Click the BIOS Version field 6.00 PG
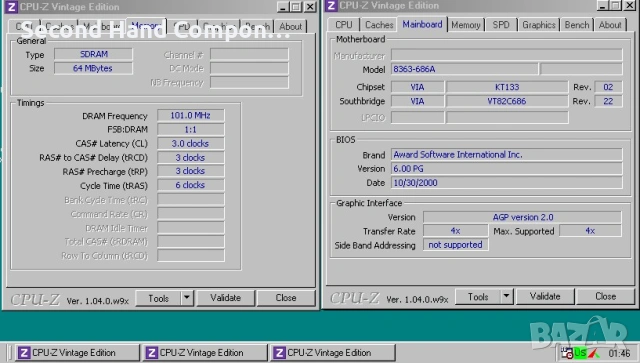This screenshot has width=640, height=363. pos(507,169)
